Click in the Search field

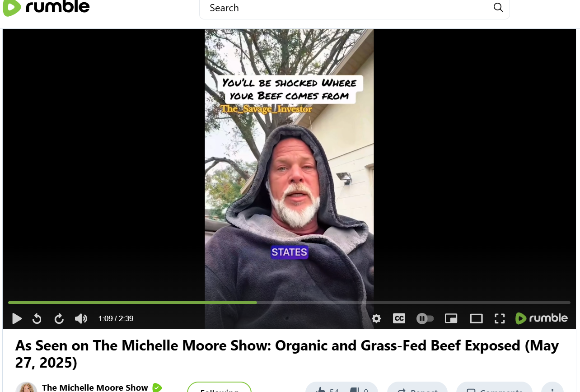point(348,8)
